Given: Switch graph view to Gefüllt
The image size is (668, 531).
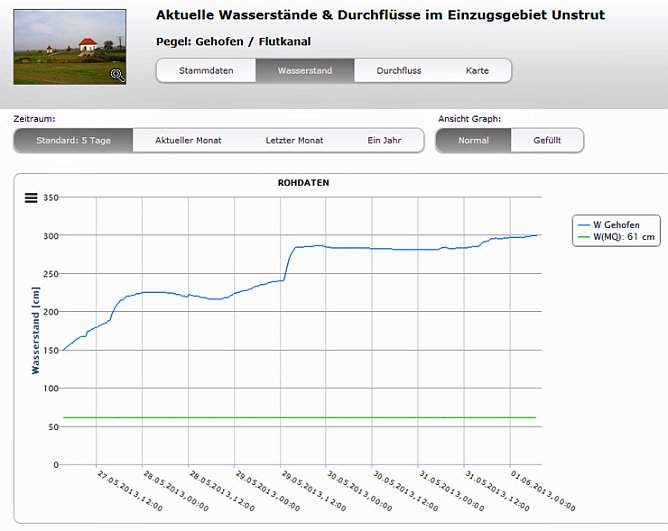Looking at the screenshot, I should pos(547,141).
